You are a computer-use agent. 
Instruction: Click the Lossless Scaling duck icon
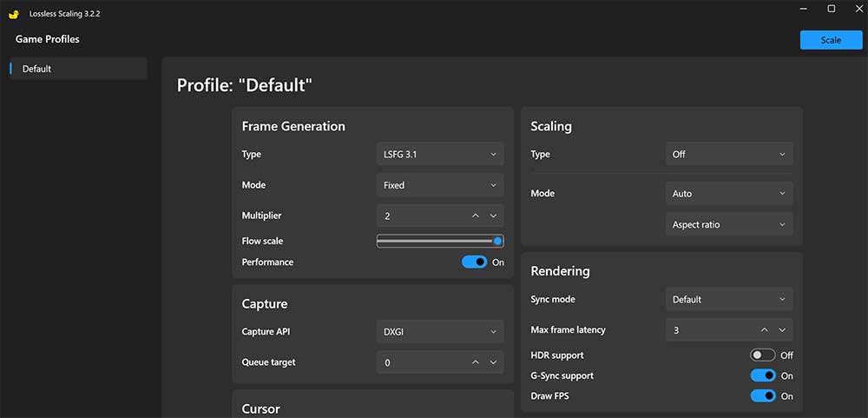click(14, 15)
